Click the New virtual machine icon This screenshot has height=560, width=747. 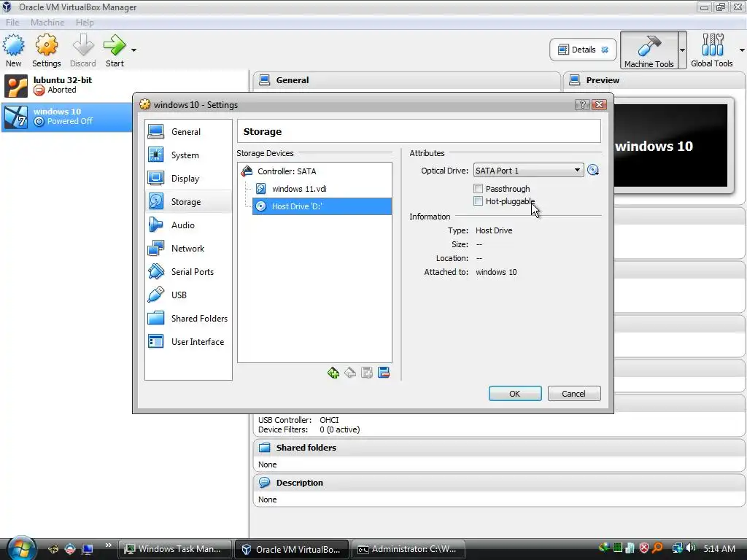(13, 50)
